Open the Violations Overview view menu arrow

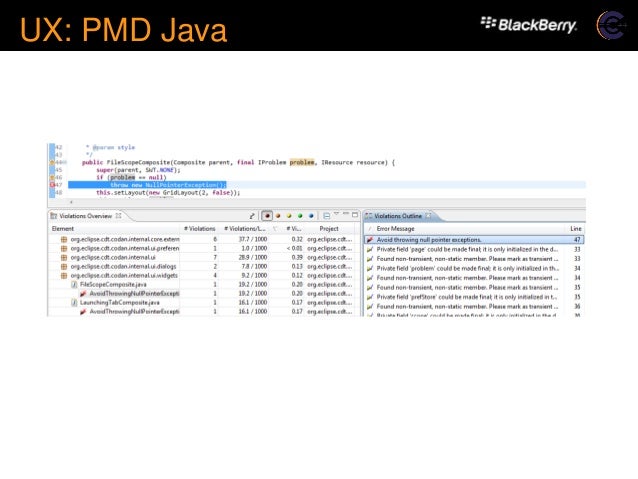pyautogui.click(x=336, y=213)
